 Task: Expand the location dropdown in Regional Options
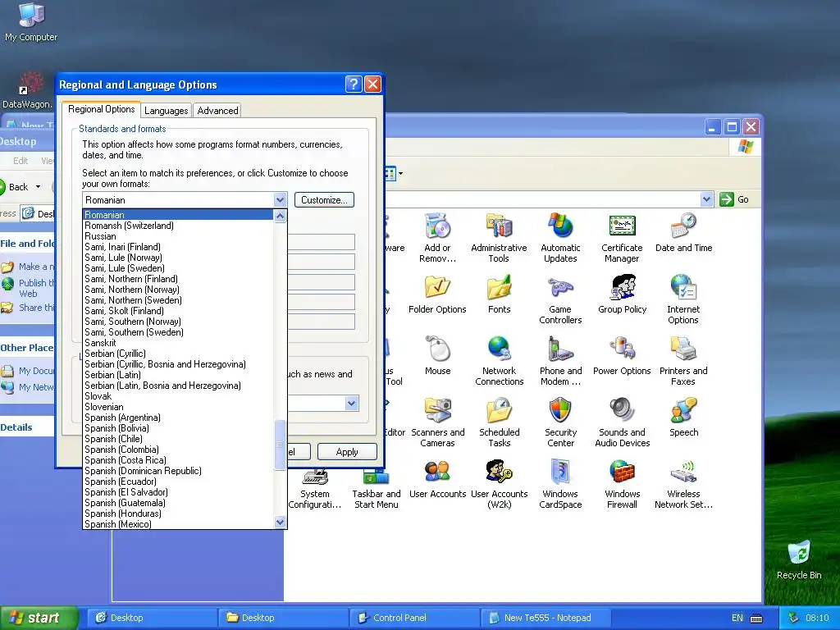351,403
